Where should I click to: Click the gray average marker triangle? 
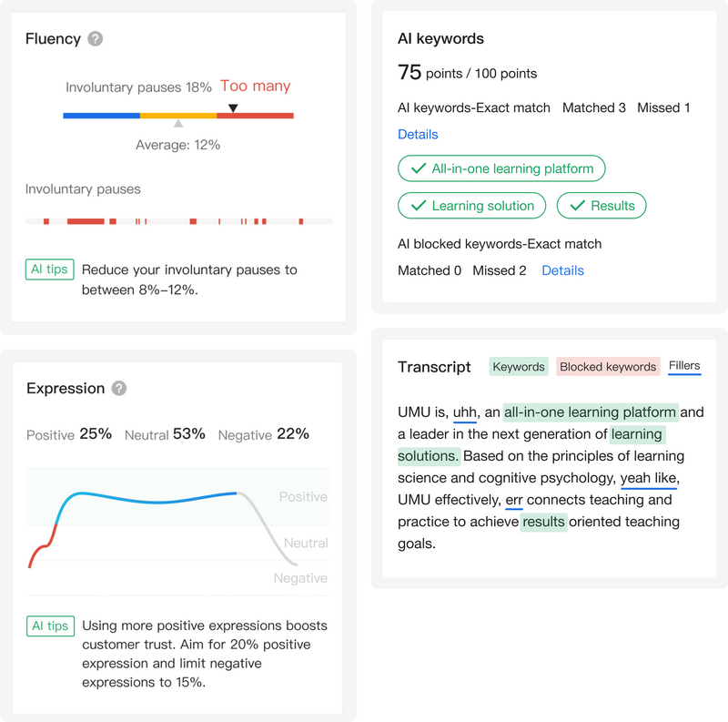pyautogui.click(x=178, y=124)
